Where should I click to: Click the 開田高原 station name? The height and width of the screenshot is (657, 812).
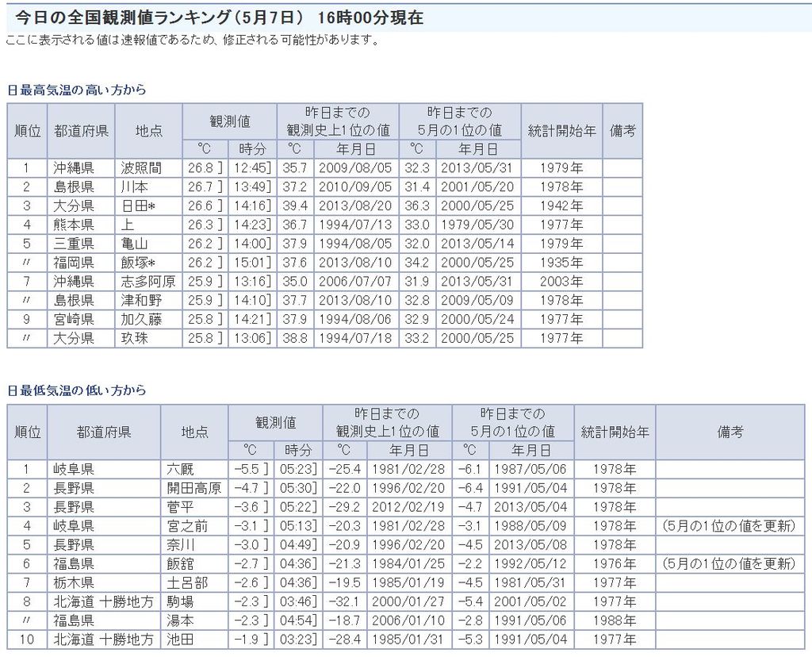(193, 488)
